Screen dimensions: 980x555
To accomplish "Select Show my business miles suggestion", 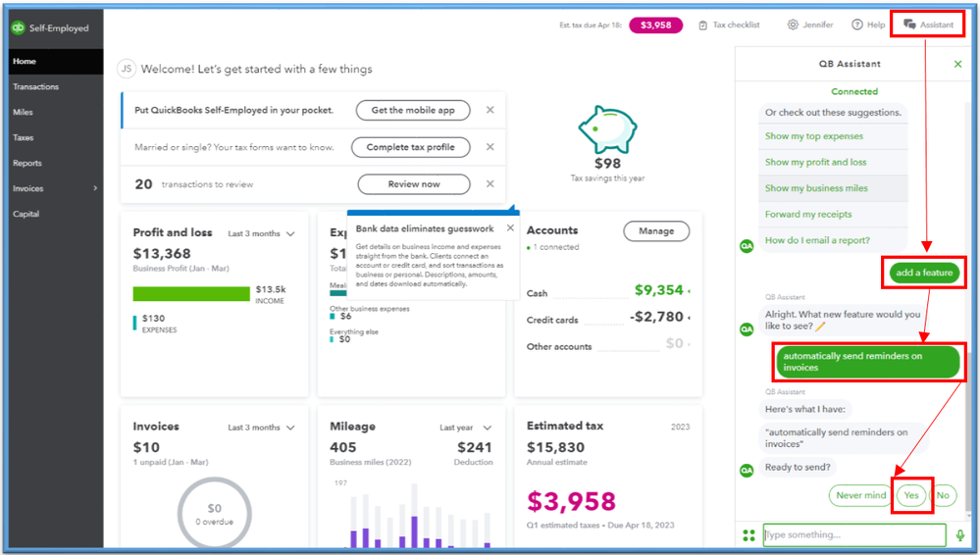I will 833,188.
